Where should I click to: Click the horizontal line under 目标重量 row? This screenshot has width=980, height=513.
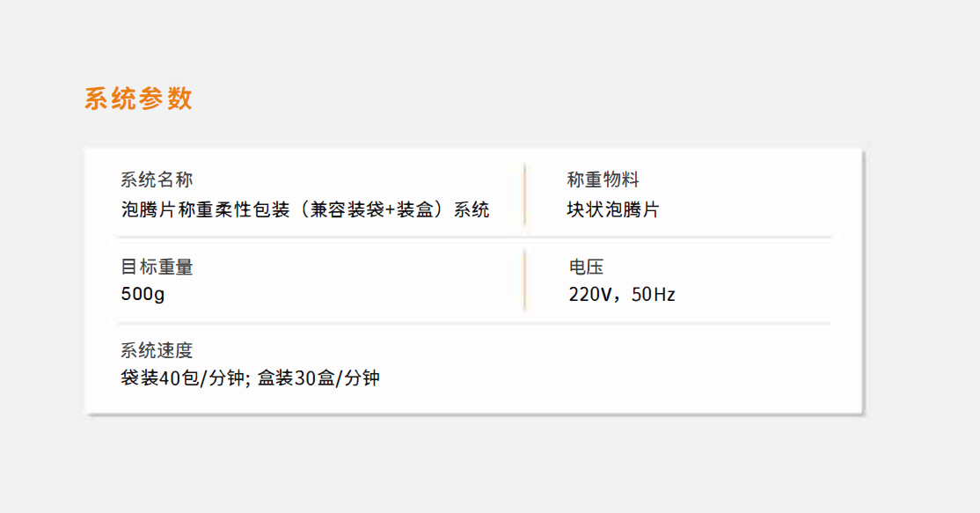474,324
